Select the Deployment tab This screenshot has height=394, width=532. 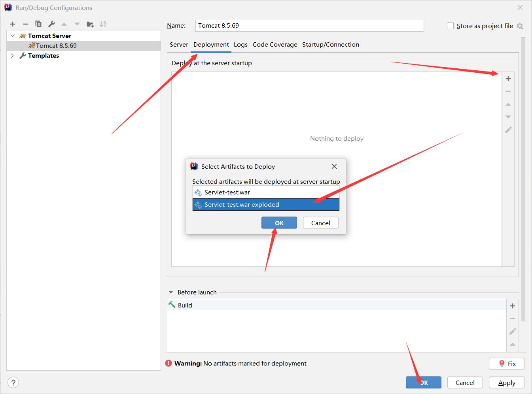coord(211,45)
